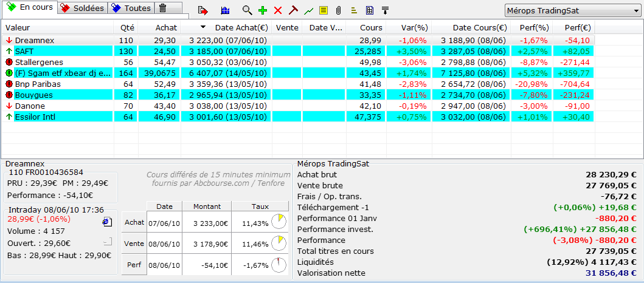644x283 pixels.
Task: Click the 39,0675 purchase price cell
Action: click(159, 73)
